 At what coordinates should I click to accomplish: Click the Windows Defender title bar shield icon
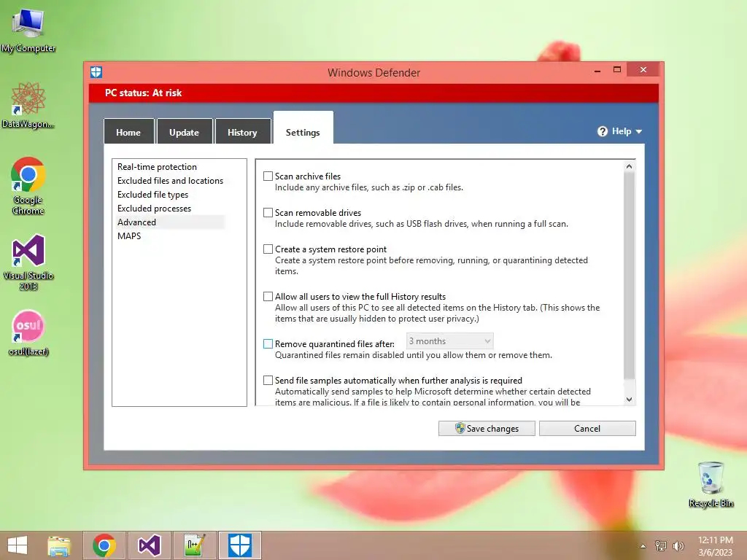(96, 72)
